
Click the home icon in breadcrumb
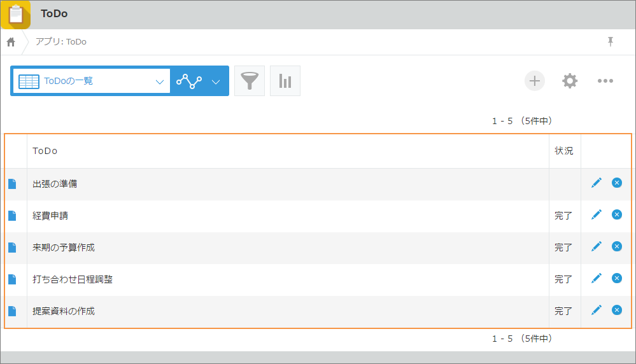coord(11,42)
